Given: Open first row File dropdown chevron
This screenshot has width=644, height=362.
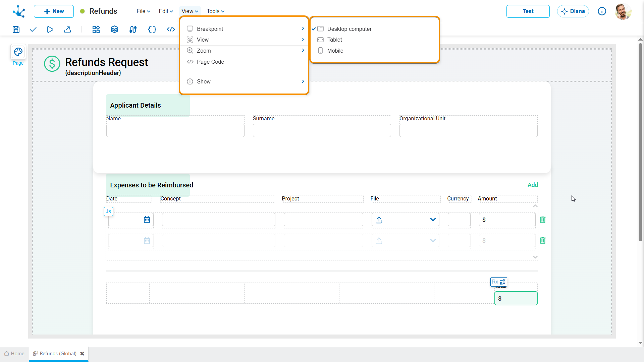Looking at the screenshot, I should point(433,220).
